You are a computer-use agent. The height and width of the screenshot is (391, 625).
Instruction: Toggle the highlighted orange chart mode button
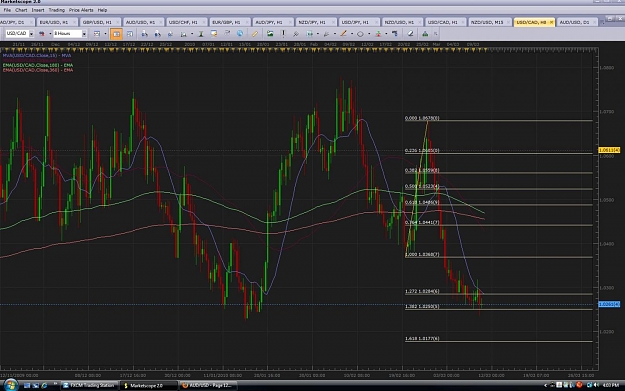click(116, 34)
